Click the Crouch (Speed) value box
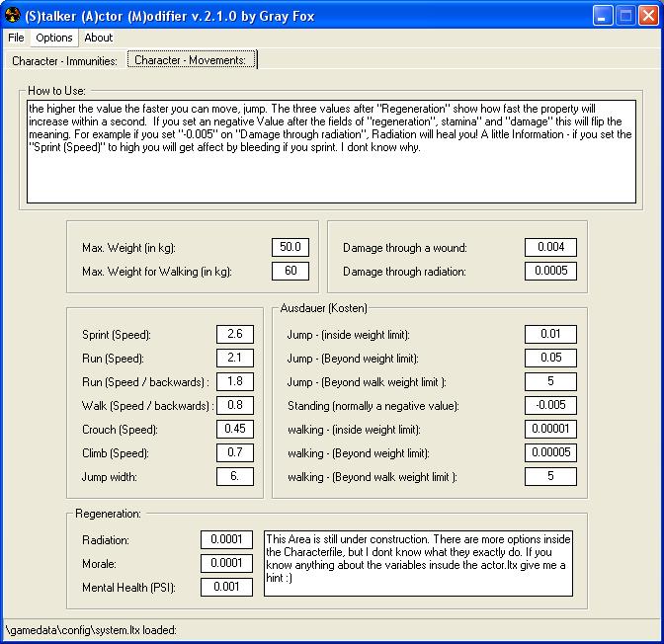 tap(235, 430)
